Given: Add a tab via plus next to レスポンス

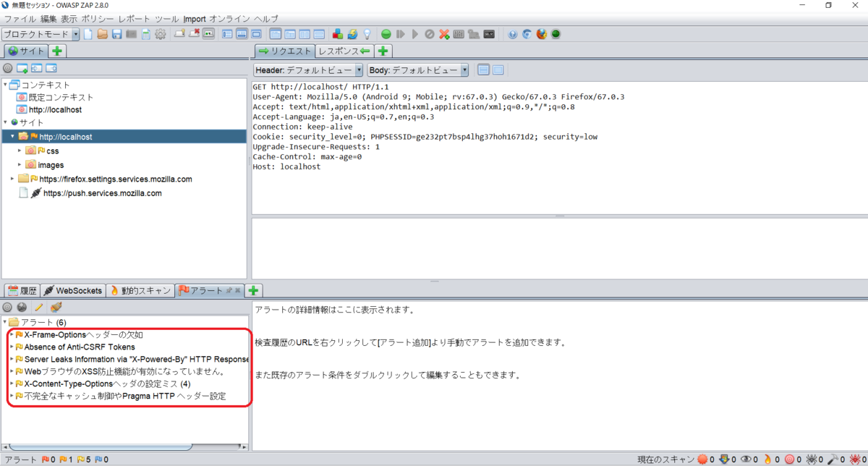Looking at the screenshot, I should (383, 51).
